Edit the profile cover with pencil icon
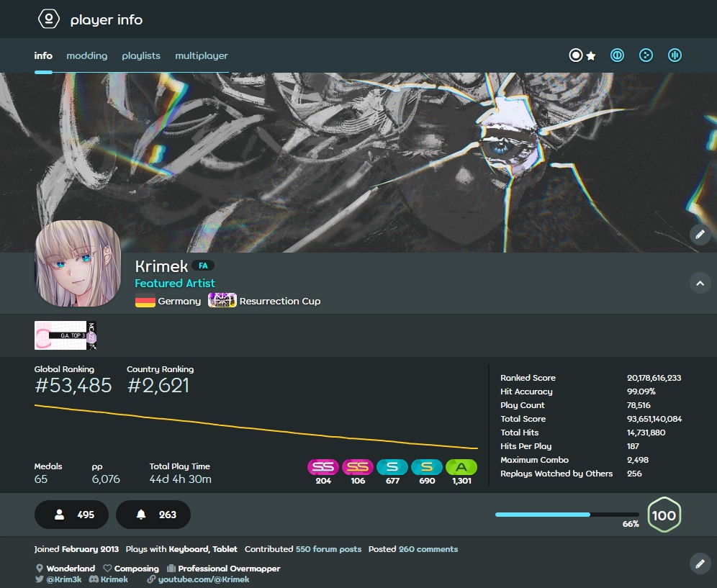717x588 pixels. point(700,235)
